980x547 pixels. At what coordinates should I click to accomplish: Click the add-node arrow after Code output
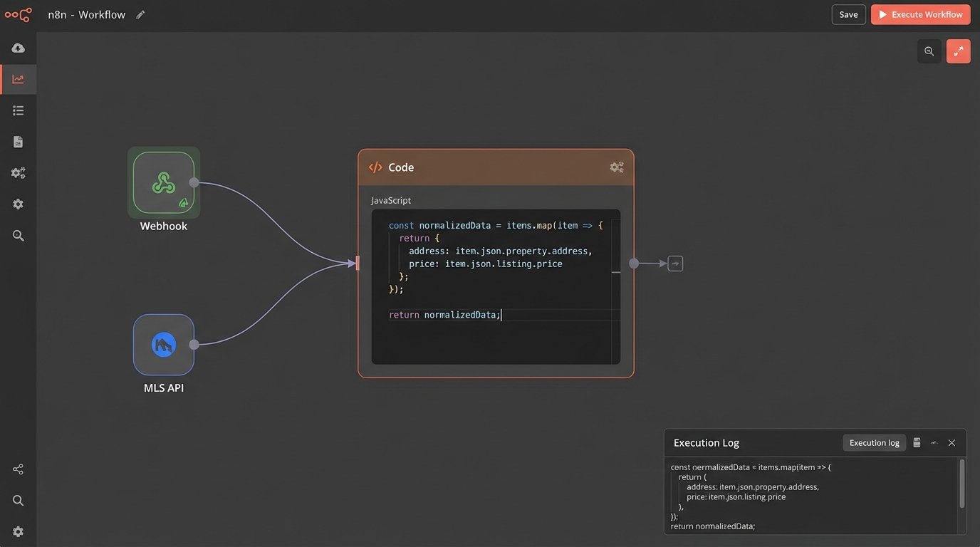675,264
